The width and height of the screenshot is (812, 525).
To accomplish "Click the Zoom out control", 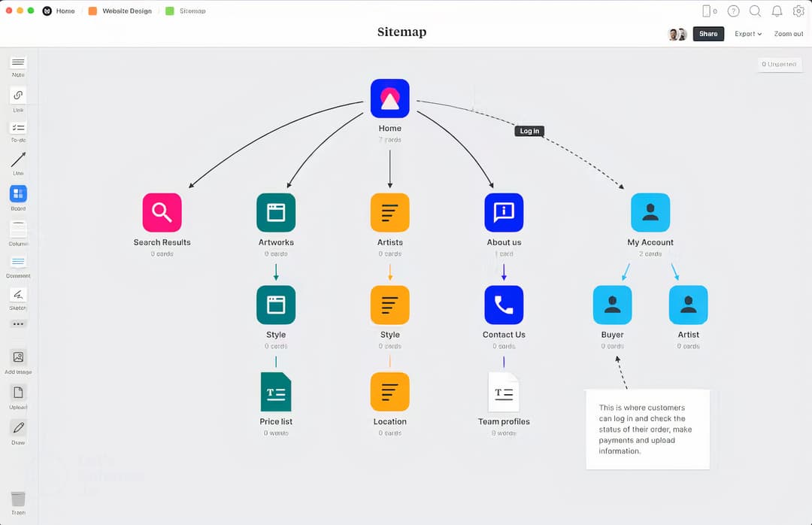I will point(788,34).
